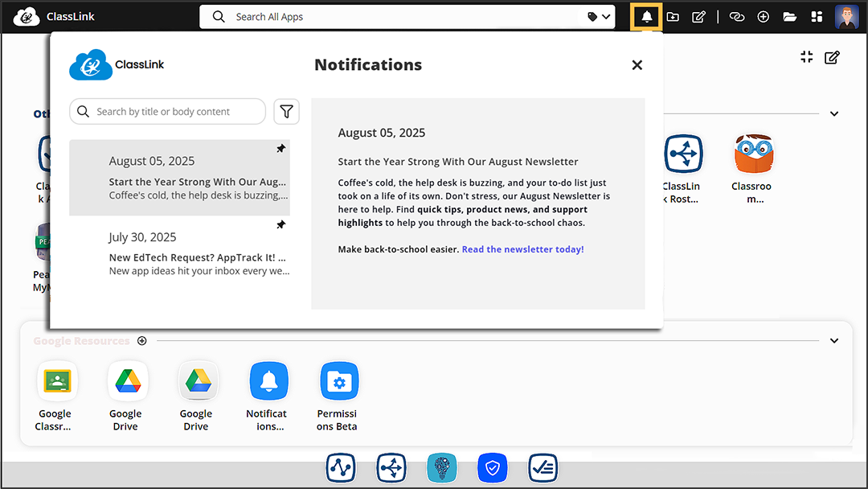Launch Google Classroom from Google Resources

[x=56, y=380]
